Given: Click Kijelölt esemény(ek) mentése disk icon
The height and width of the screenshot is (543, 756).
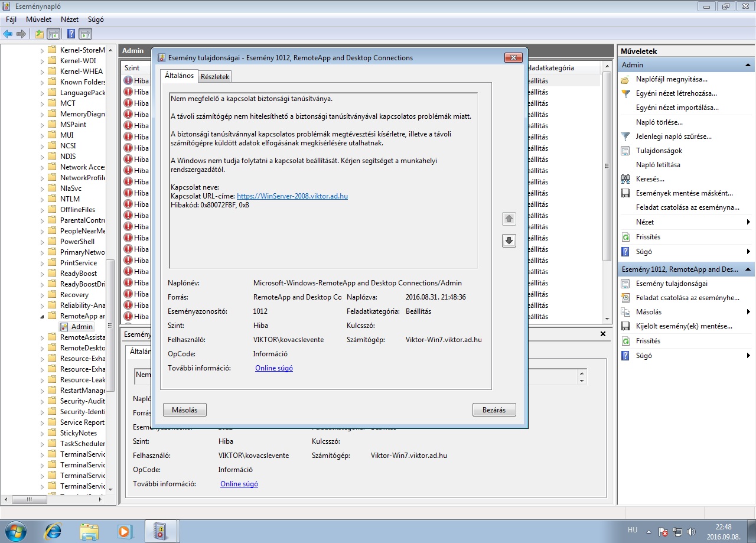Looking at the screenshot, I should click(x=625, y=326).
